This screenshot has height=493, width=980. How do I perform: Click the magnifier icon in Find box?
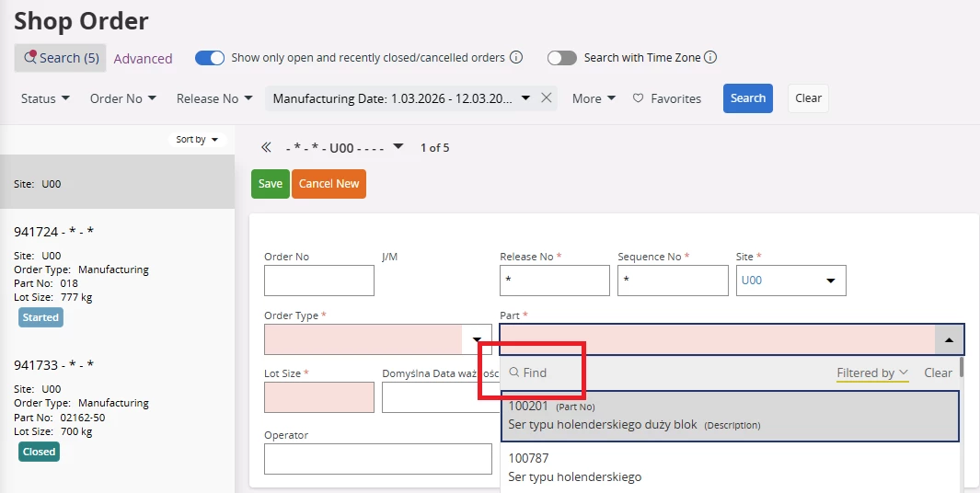coord(514,373)
